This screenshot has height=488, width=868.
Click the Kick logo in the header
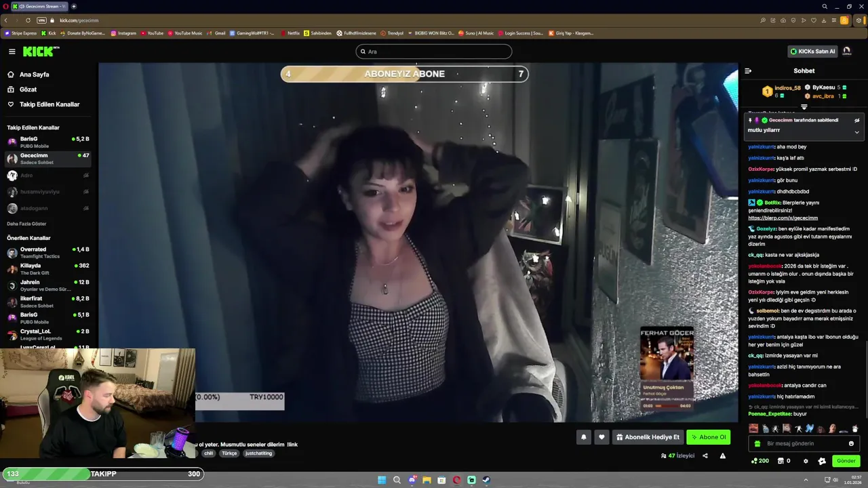point(41,52)
